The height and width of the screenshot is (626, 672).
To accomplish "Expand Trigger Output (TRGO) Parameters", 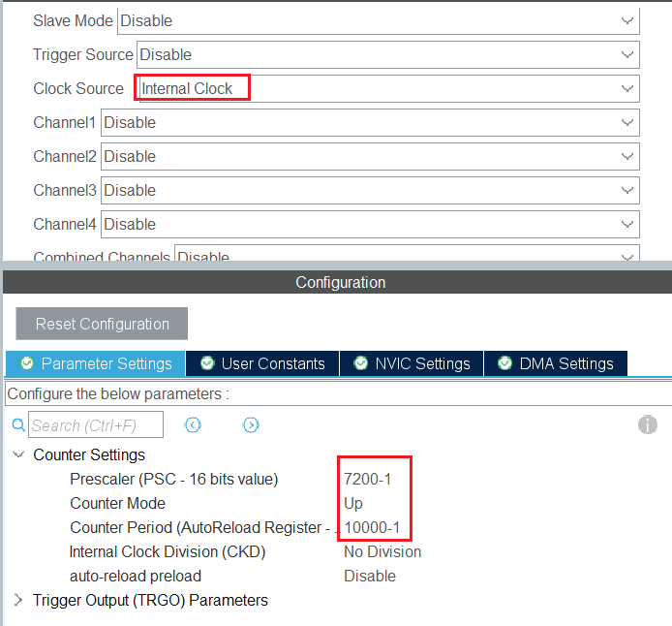I will pyautogui.click(x=18, y=600).
